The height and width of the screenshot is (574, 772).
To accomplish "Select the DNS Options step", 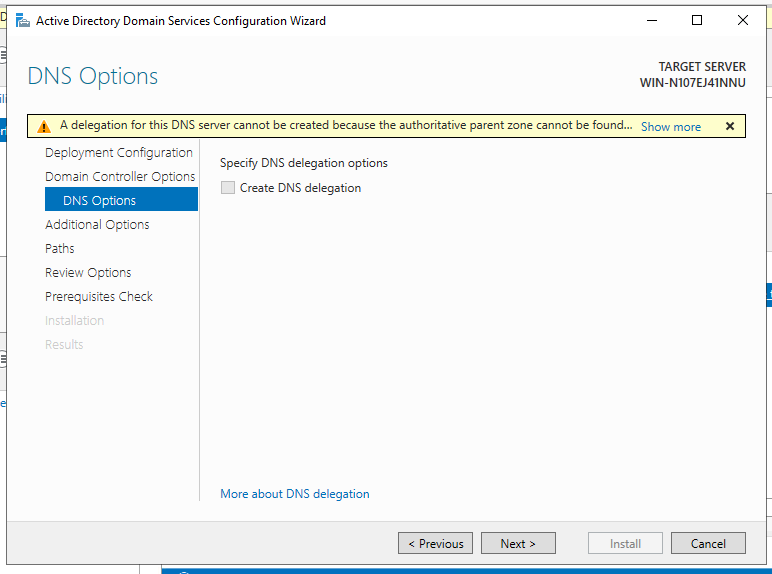I will click(99, 200).
